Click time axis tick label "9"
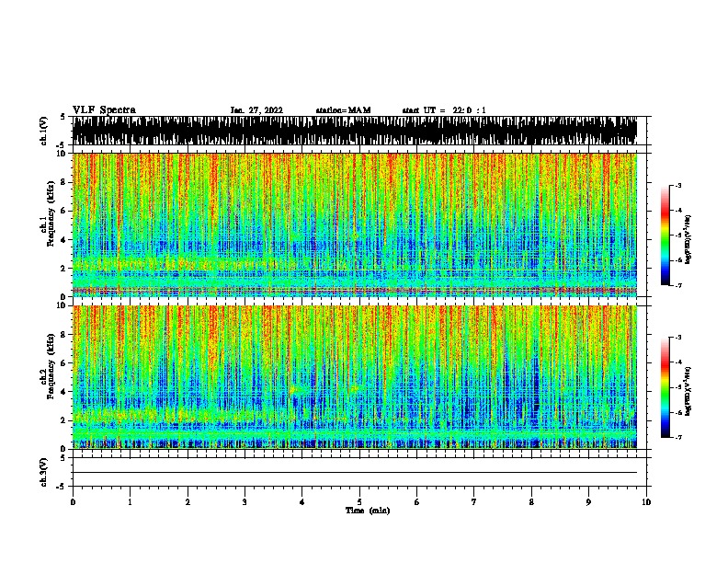Viewport: 728px width, 563px height. 588,501
